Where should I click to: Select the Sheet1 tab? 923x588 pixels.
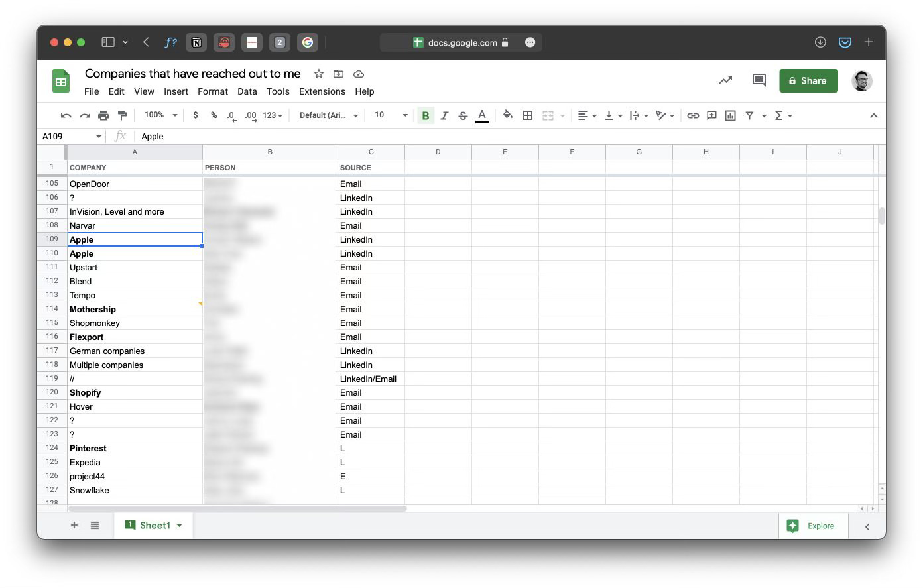click(x=153, y=525)
